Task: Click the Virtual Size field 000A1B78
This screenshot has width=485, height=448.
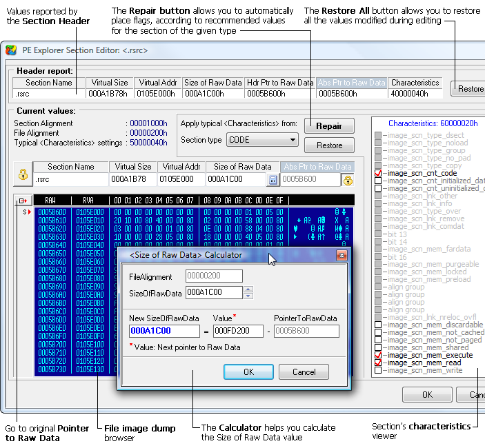Action: [134, 180]
